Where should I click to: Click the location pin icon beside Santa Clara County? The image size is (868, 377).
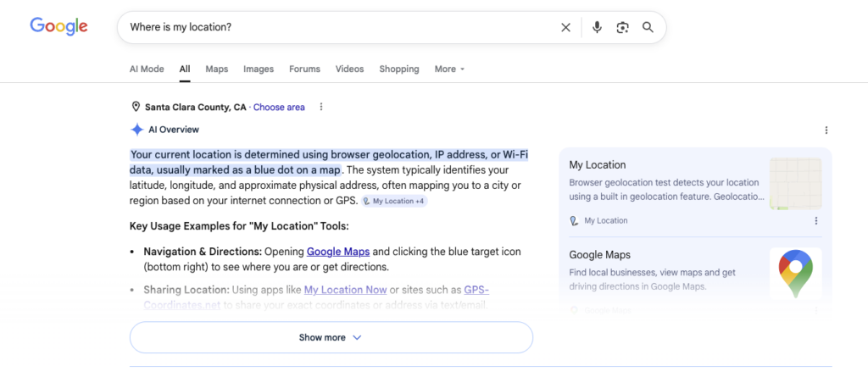pyautogui.click(x=136, y=107)
